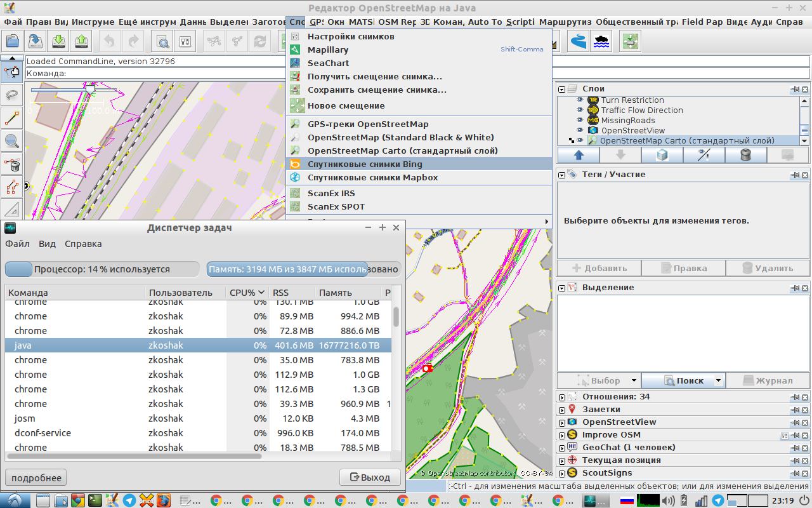This screenshot has height=508, width=812.
Task: Click the Redo arrow in toolbar
Action: click(x=133, y=42)
